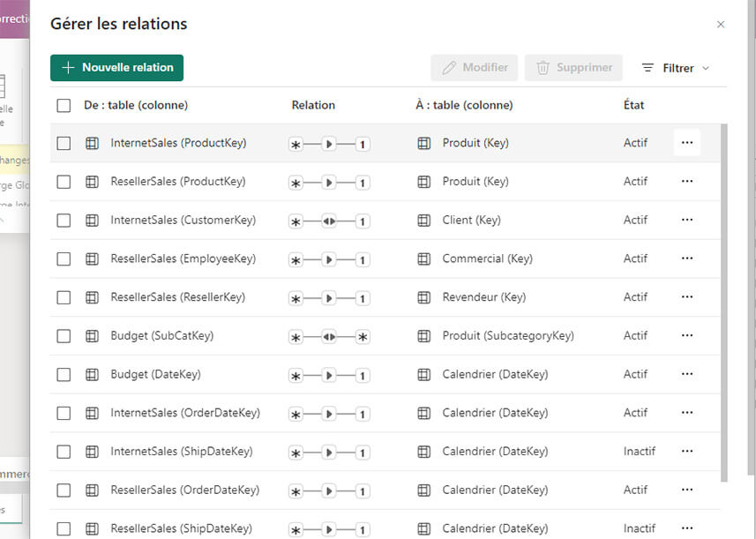The height and width of the screenshot is (539, 756).
Task: Click the 'De : table (colonne)' column header
Action: 136,105
